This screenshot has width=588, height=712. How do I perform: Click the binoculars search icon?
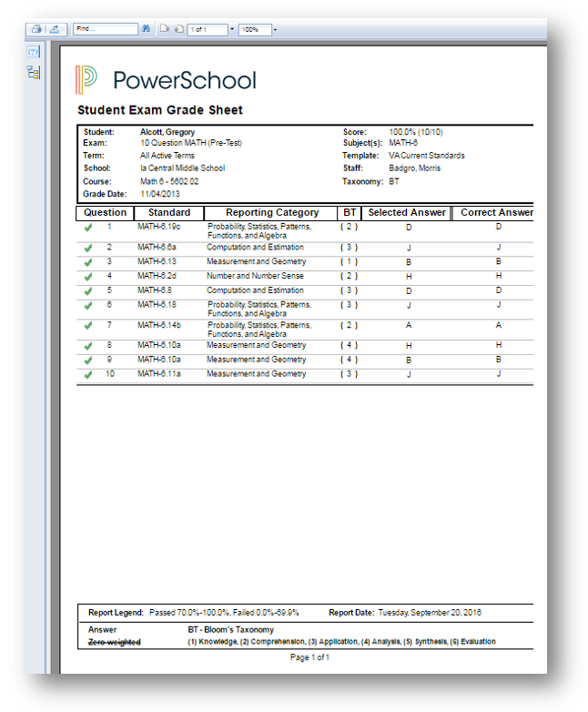point(146,28)
